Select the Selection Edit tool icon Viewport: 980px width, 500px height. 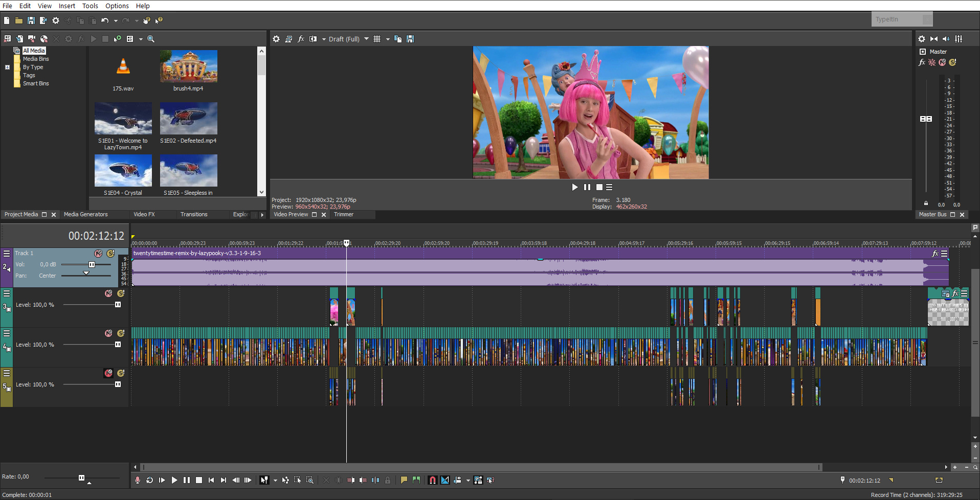tap(298, 480)
